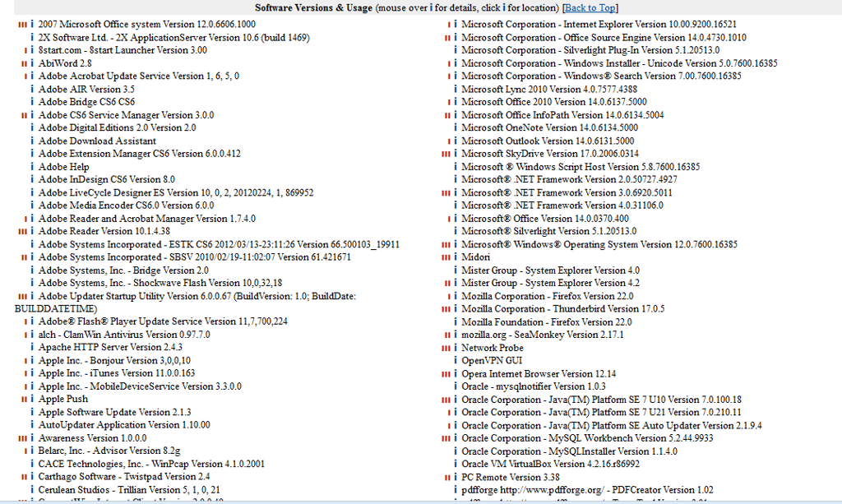Click Mister Group System Explorer Version 4.0 text
Screen dimensions: 842x504
pyautogui.click(x=550, y=270)
